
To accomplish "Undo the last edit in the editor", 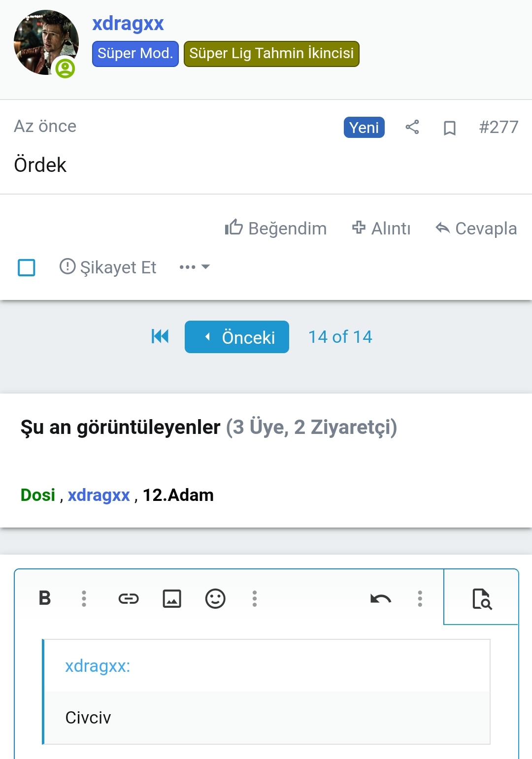I will (x=381, y=598).
